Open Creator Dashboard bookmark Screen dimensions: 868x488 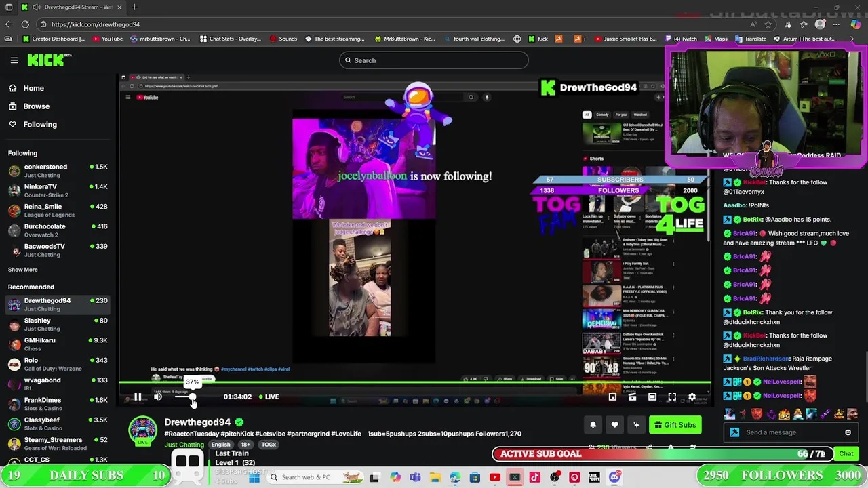pyautogui.click(x=54, y=39)
